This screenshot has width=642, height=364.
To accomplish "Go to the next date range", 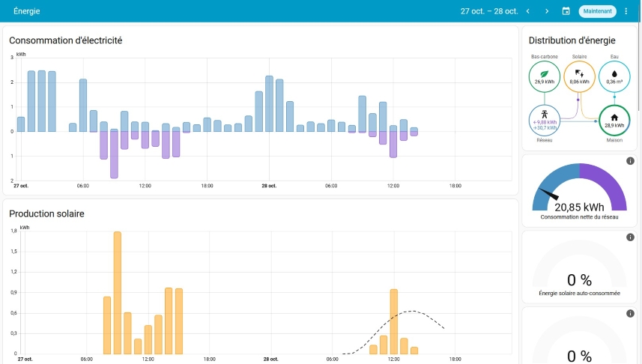I will pyautogui.click(x=547, y=11).
